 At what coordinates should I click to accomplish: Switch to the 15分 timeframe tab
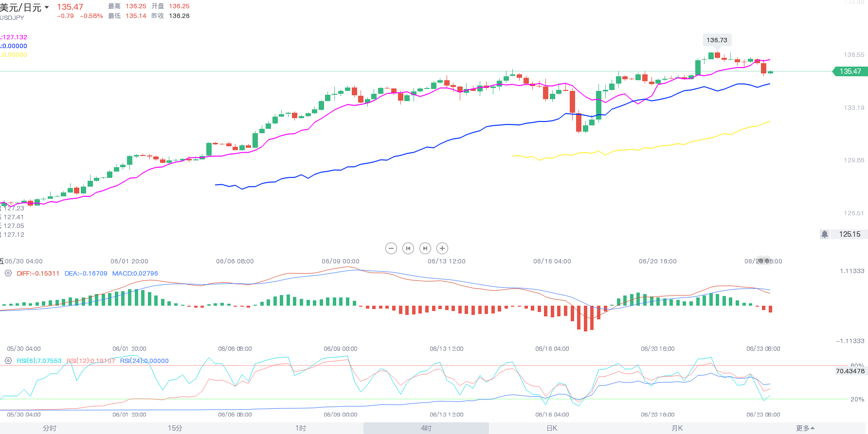coord(175,428)
